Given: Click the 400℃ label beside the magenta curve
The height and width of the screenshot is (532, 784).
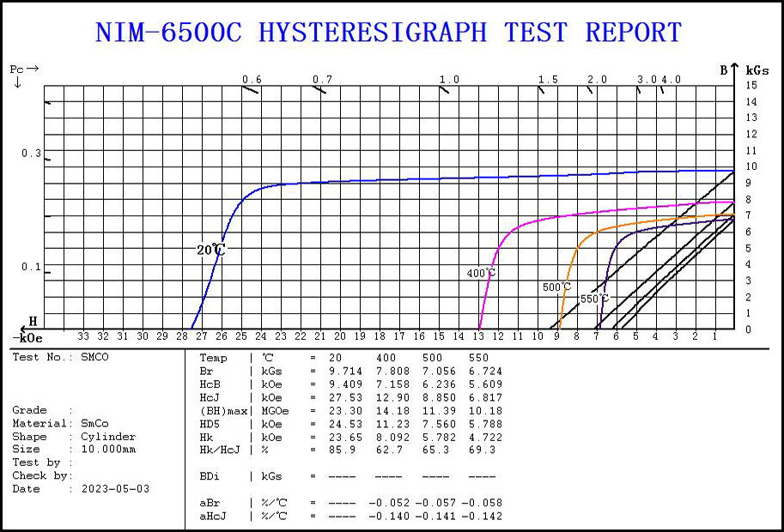Looking at the screenshot, I should click(481, 273).
